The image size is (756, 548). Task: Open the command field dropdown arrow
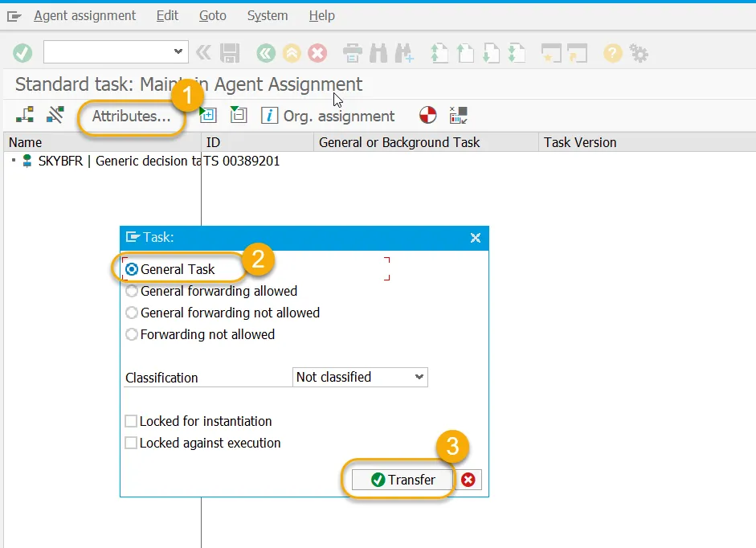click(178, 51)
